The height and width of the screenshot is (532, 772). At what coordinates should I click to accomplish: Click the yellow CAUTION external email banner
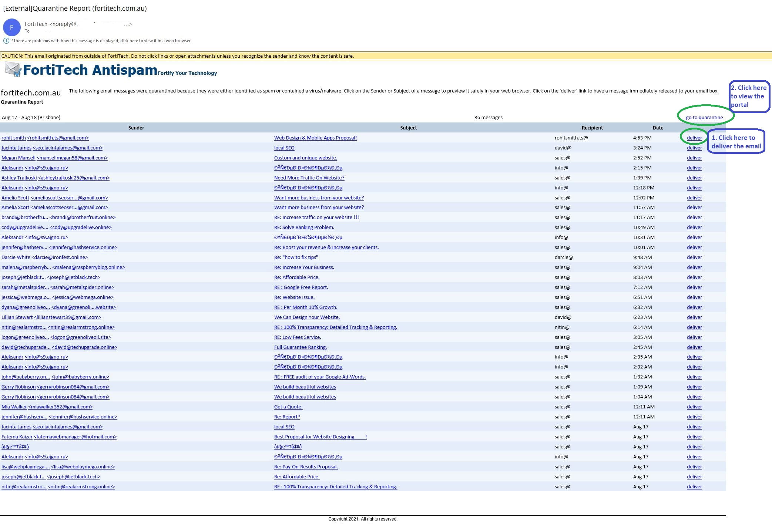click(x=386, y=56)
